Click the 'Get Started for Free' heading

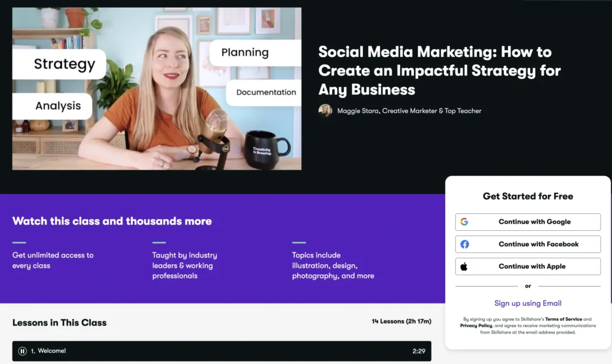528,196
